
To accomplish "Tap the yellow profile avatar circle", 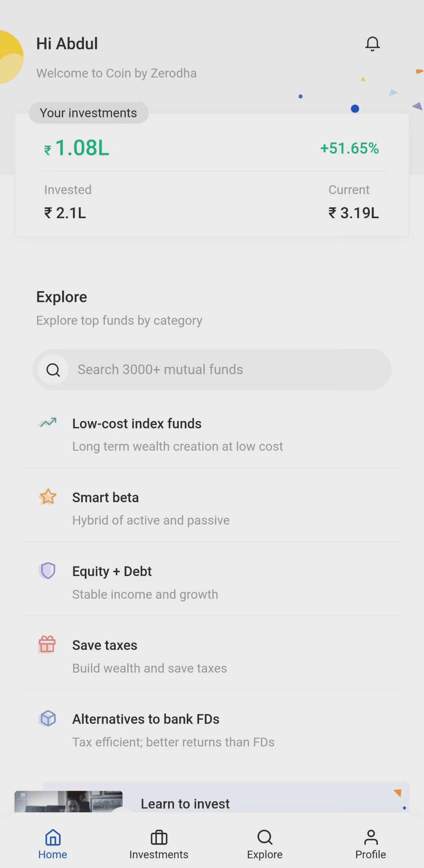I will pos(9,57).
